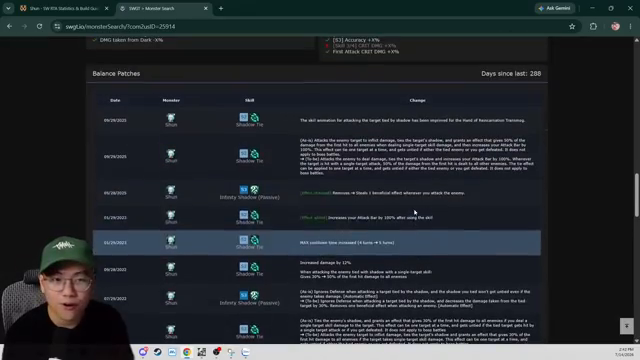Click Infinity Shadow (Passive) label in Steals row
This screenshot has height=360, width=640.
click(x=249, y=197)
